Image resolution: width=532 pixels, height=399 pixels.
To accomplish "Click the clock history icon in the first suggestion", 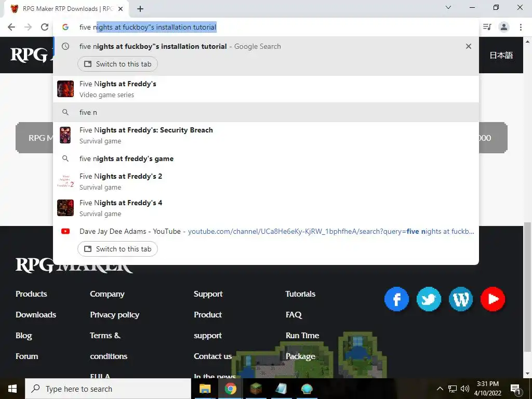I will click(65, 46).
